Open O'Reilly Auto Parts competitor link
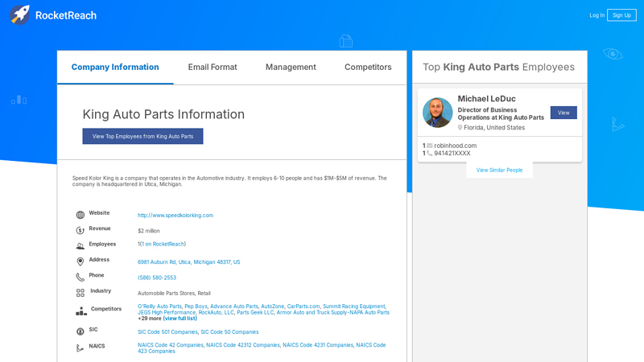 159,306
